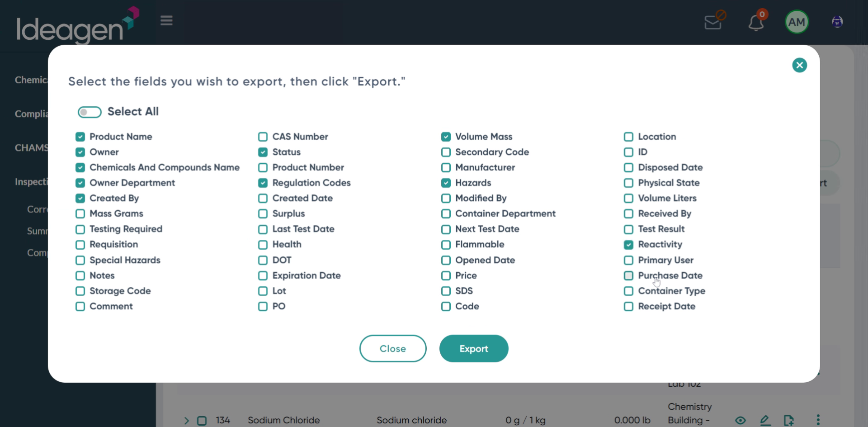Click the Health field label
The height and width of the screenshot is (427, 868).
(287, 245)
